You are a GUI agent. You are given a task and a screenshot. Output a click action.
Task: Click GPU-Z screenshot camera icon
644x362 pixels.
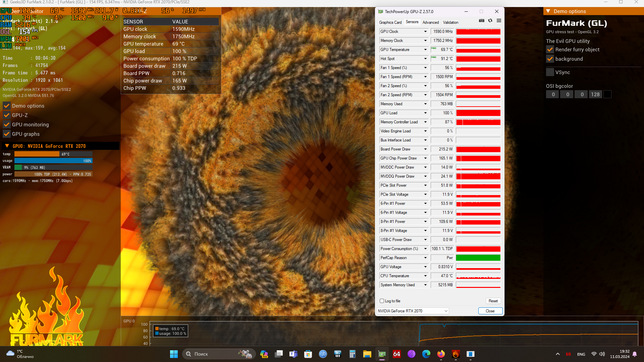[482, 21]
